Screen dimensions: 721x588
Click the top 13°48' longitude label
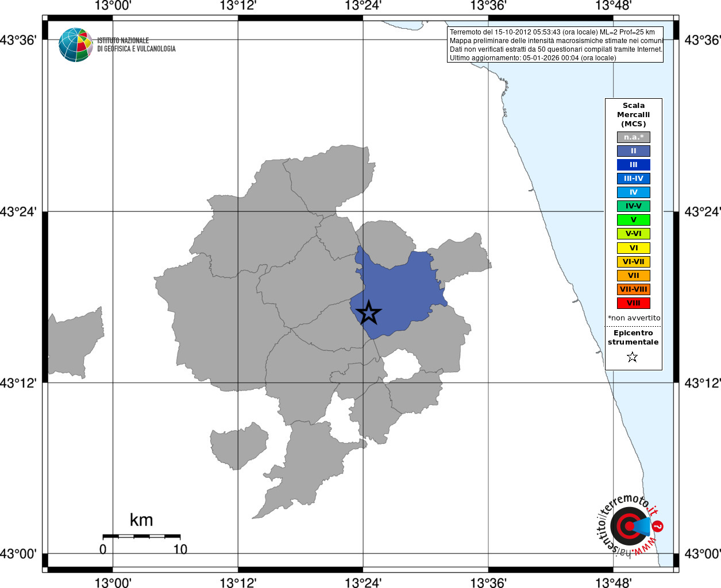click(x=614, y=6)
